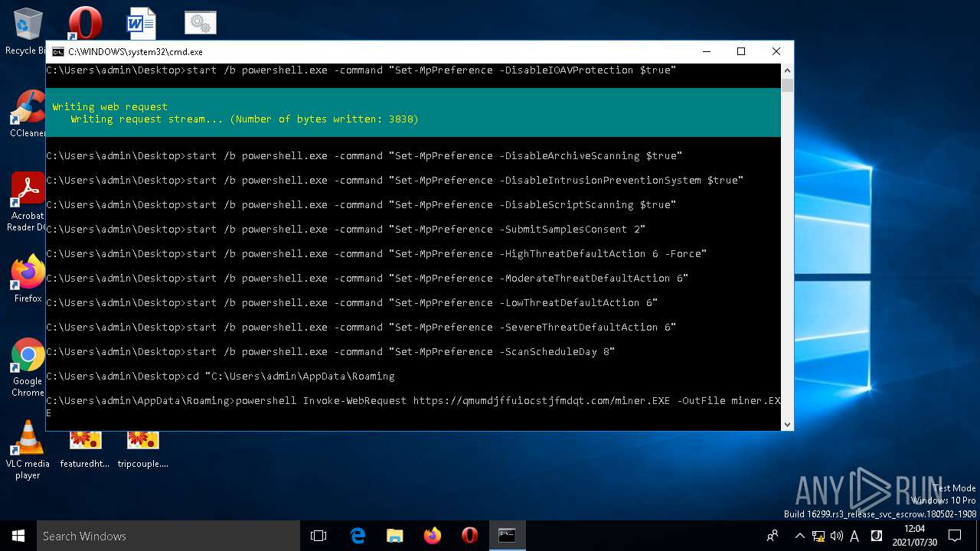
Task: Click the DisableIntrusionPreventionSystem command line
Action: pyautogui.click(x=395, y=181)
